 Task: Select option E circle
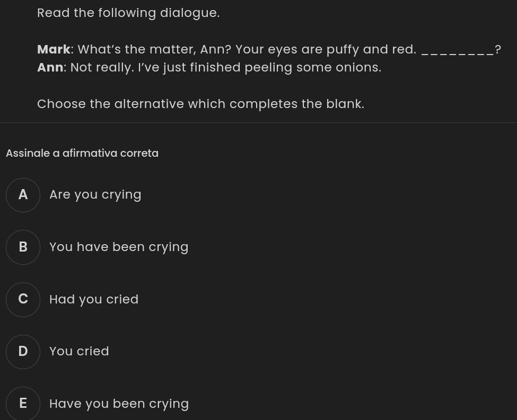coord(23,404)
